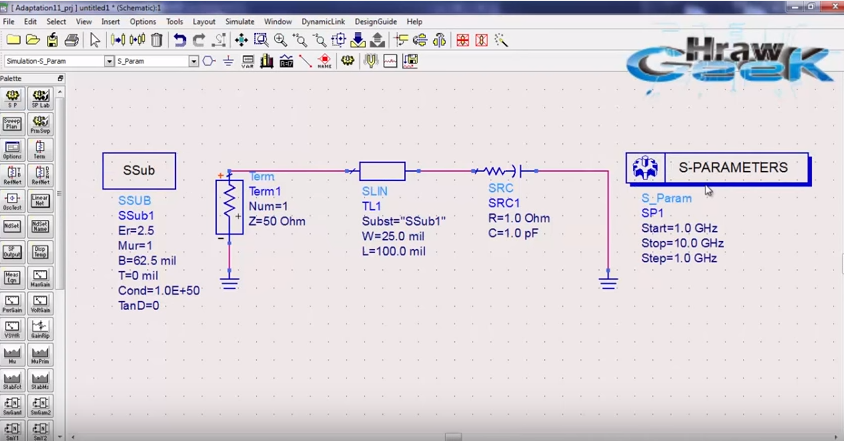Print the schematic with the printer icon
This screenshot has width=844, height=441.
pos(72,40)
